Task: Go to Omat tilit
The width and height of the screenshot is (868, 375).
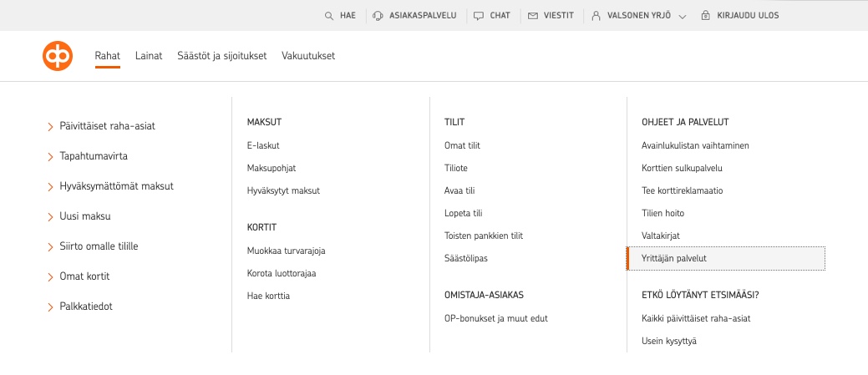Action: click(462, 145)
